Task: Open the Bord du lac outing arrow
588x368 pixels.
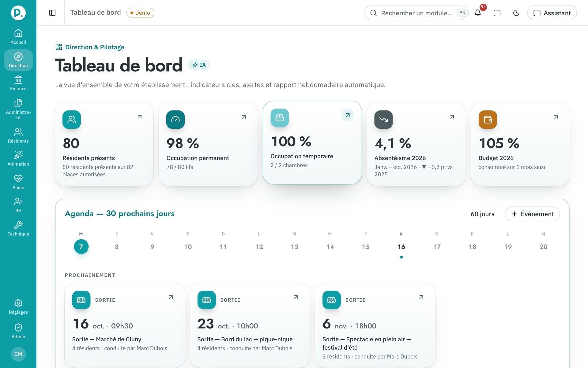Action: click(x=296, y=297)
